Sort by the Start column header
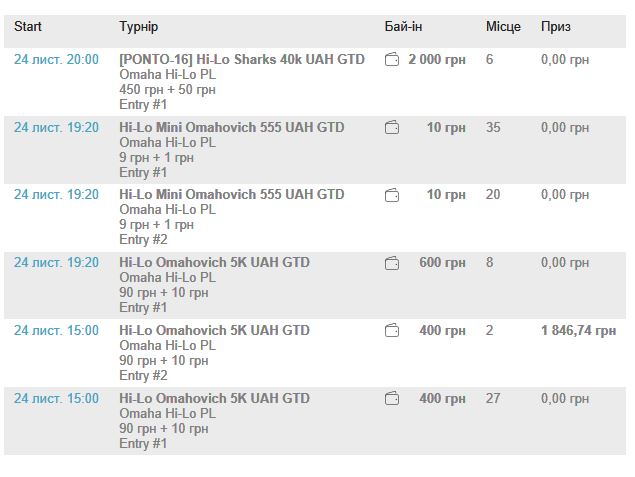The width and height of the screenshot is (635, 477). tap(28, 26)
